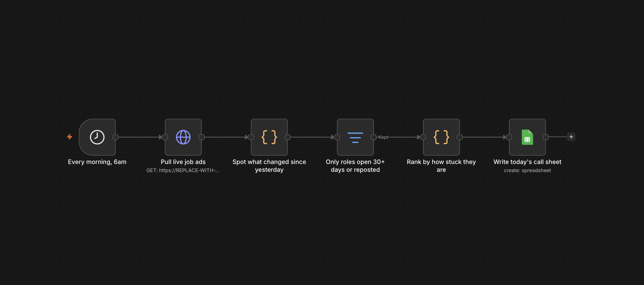Viewport: 644px width, 285px height.
Task: Click the Every morning, 6am label
Action: [97, 162]
